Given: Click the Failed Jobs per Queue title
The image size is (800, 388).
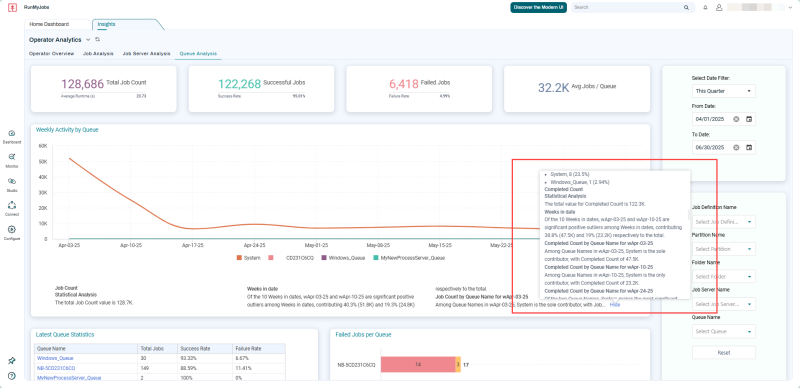Looking at the screenshot, I should [x=363, y=335].
